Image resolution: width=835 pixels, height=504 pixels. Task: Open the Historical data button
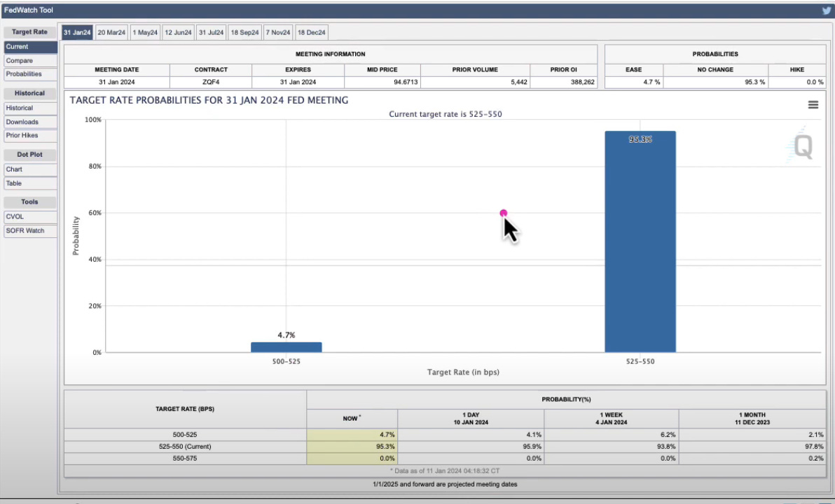coord(30,108)
